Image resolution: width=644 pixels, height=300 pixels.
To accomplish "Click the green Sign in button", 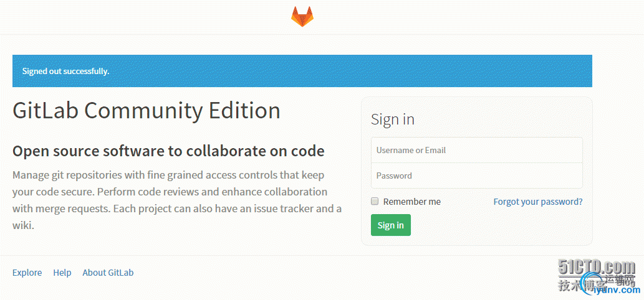I will click(x=391, y=225).
